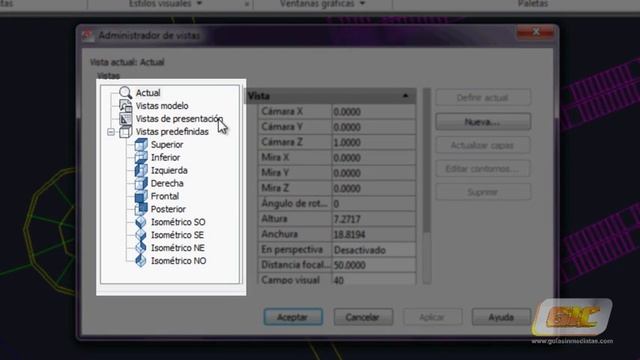The width and height of the screenshot is (640, 360).
Task: Collapse the Vistas predefinidas tree node
Action: (x=111, y=132)
